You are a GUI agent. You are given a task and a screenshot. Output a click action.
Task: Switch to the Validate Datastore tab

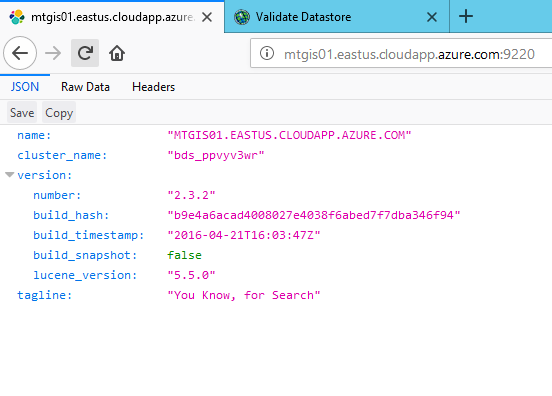coord(337,17)
